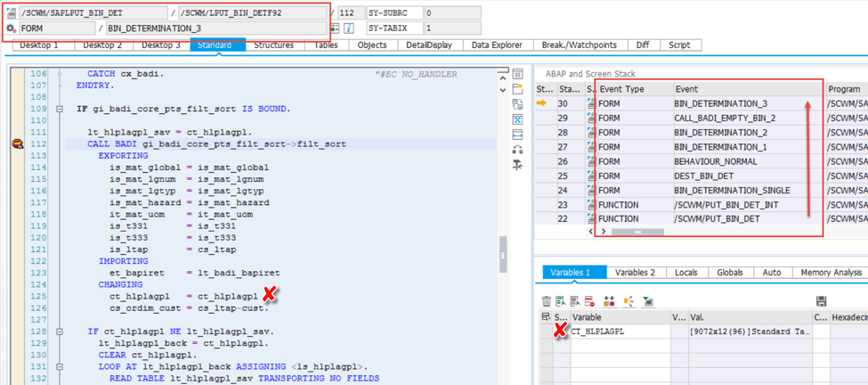Image resolution: width=868 pixels, height=385 pixels.
Task: Open the Diff tab
Action: [x=643, y=45]
